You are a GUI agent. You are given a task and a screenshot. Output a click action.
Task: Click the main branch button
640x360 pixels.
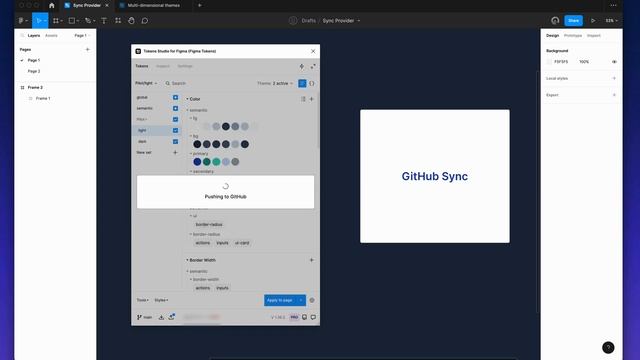click(x=144, y=317)
